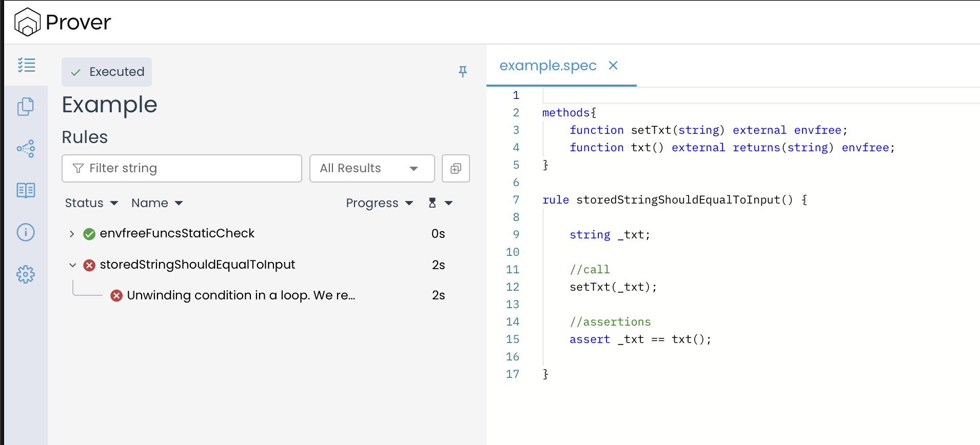Open the All Results dropdown

371,168
